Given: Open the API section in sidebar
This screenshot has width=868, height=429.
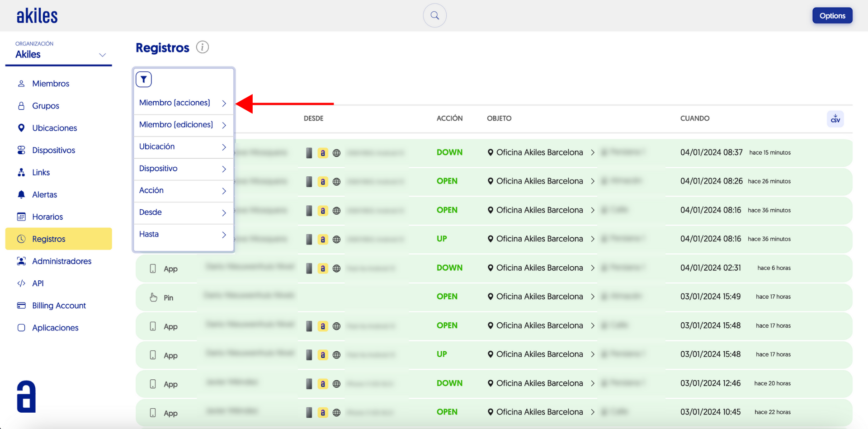Looking at the screenshot, I should 38,283.
